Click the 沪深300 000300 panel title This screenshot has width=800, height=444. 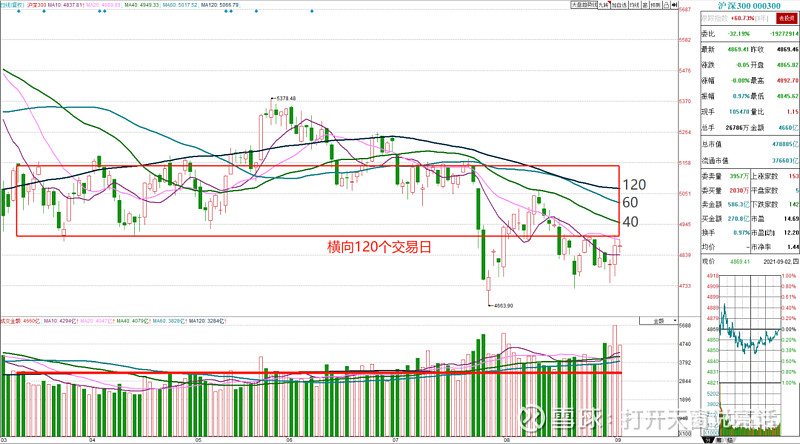[749, 6]
